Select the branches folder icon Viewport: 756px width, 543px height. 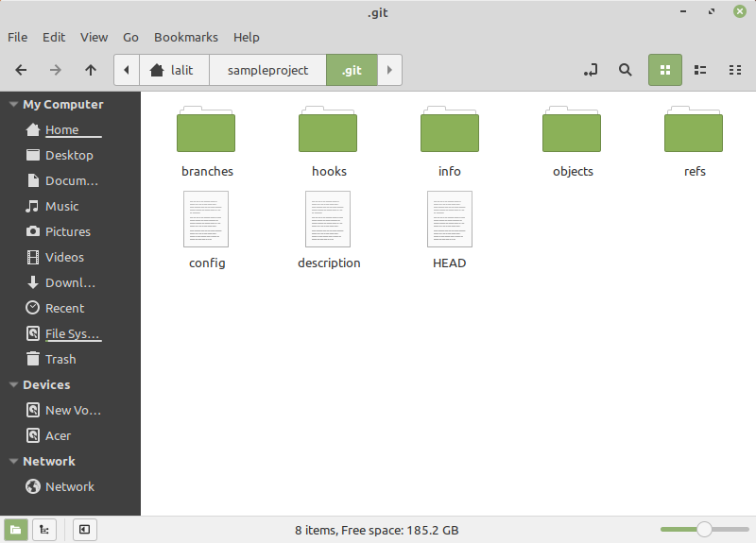(x=206, y=129)
